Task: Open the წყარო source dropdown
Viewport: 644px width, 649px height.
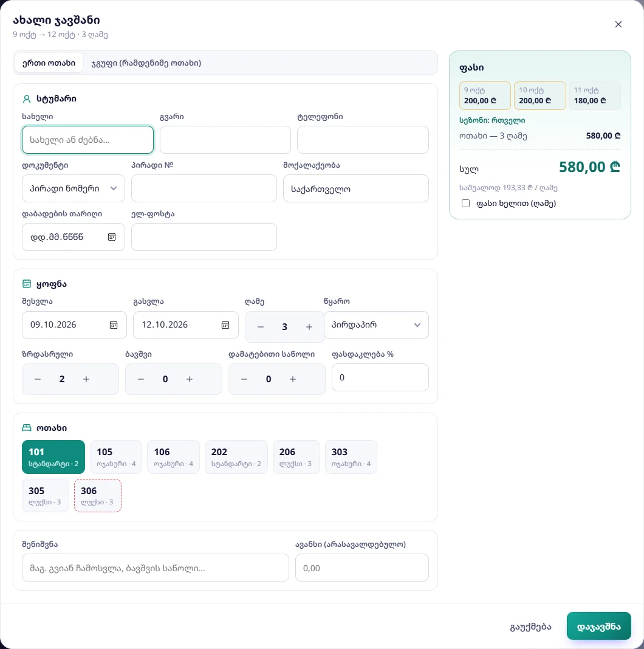Action: click(x=376, y=325)
